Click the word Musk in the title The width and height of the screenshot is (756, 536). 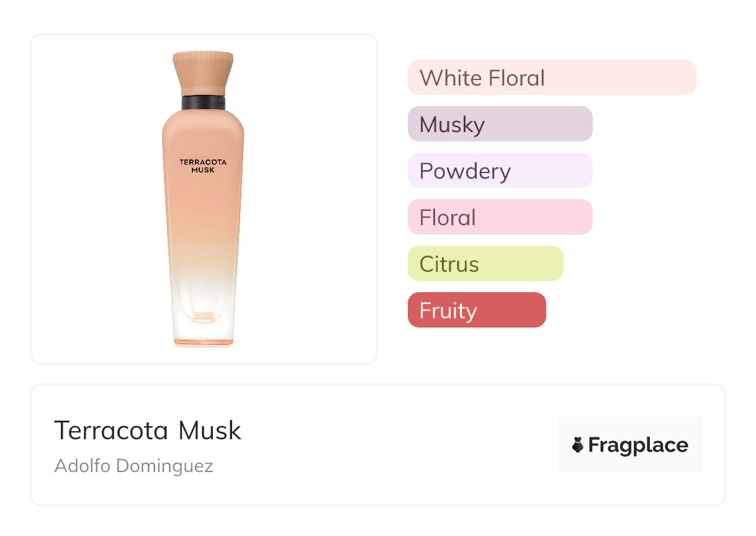point(210,431)
